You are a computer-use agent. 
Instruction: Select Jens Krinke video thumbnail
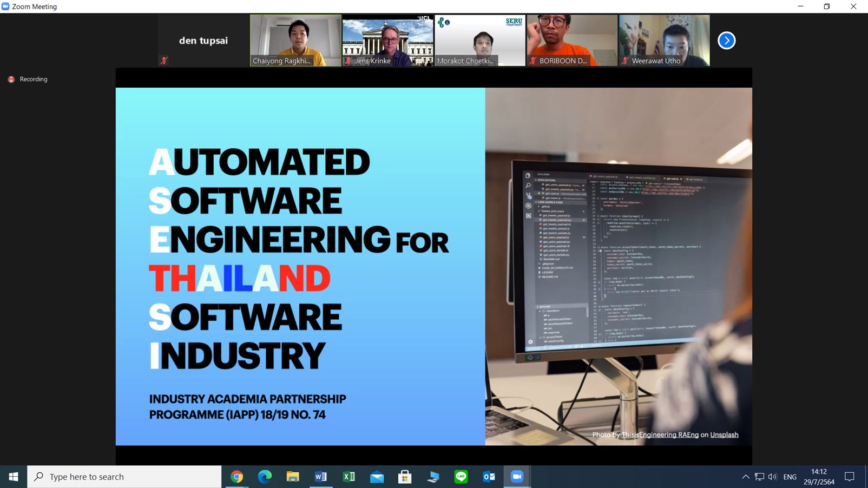(387, 41)
